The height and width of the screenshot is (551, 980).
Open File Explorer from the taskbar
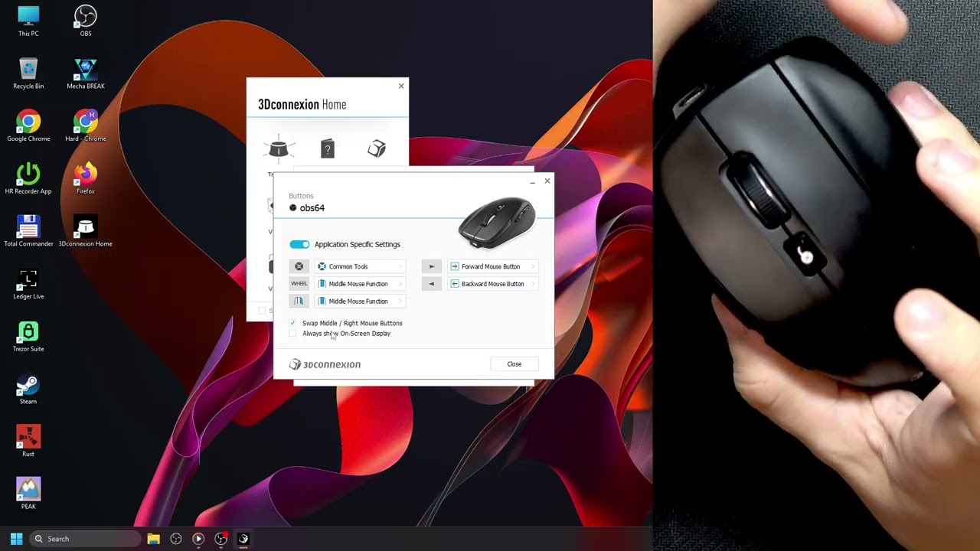pyautogui.click(x=153, y=539)
